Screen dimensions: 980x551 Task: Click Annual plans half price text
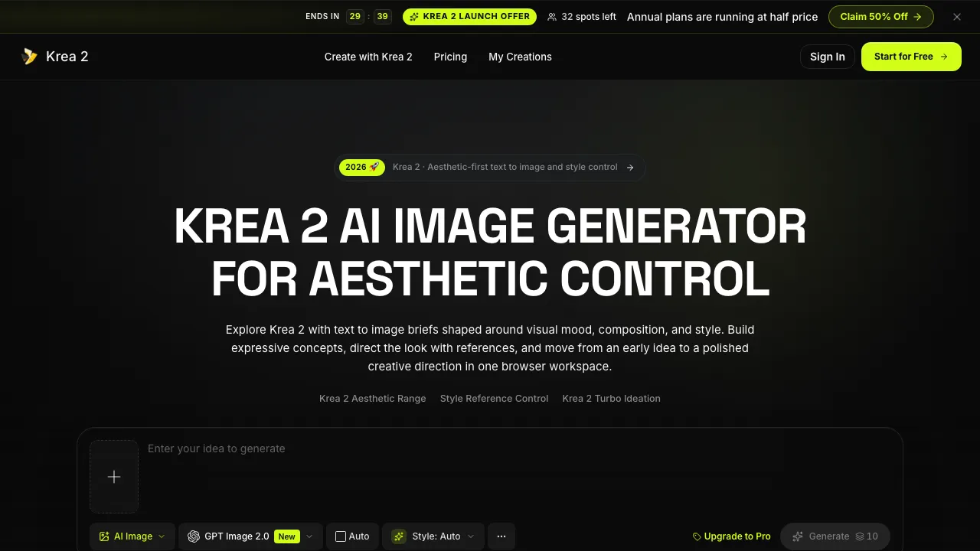pos(722,17)
